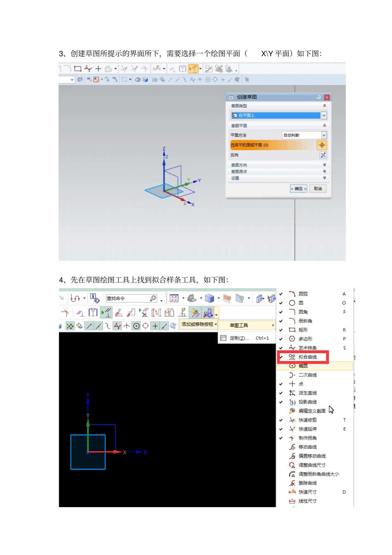Click the 编辑定义截面 icon in tool list
This screenshot has height=555, width=392.
292,411
